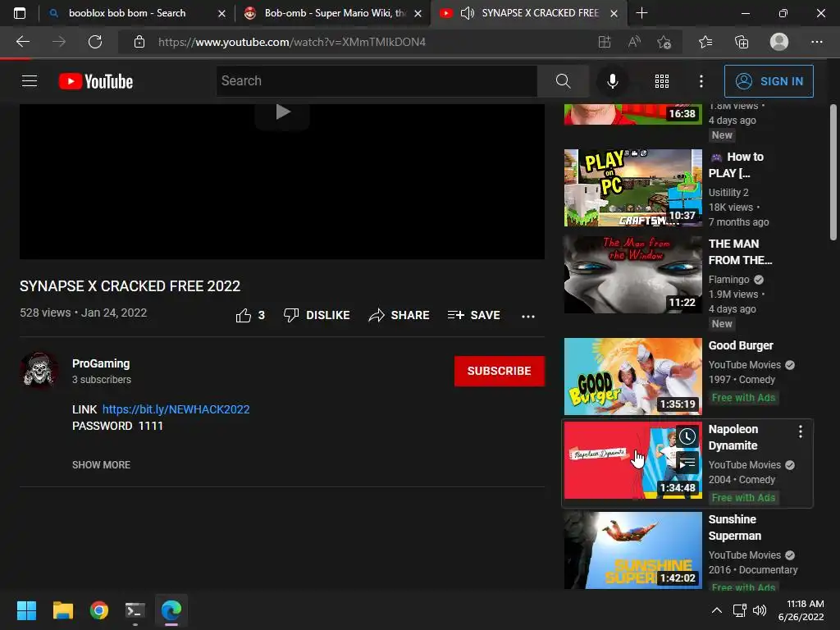Go back to previous page
The width and height of the screenshot is (840, 630).
click(x=23, y=42)
